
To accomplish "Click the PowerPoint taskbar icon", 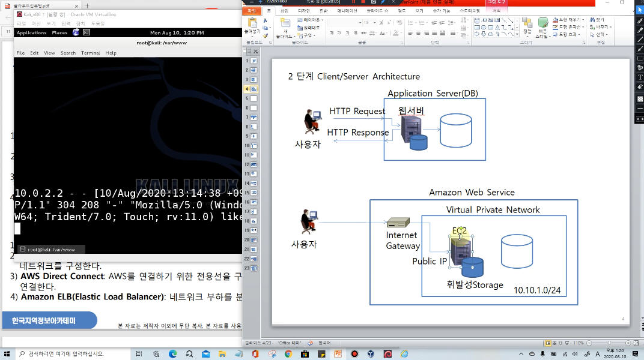I will click(338, 354).
